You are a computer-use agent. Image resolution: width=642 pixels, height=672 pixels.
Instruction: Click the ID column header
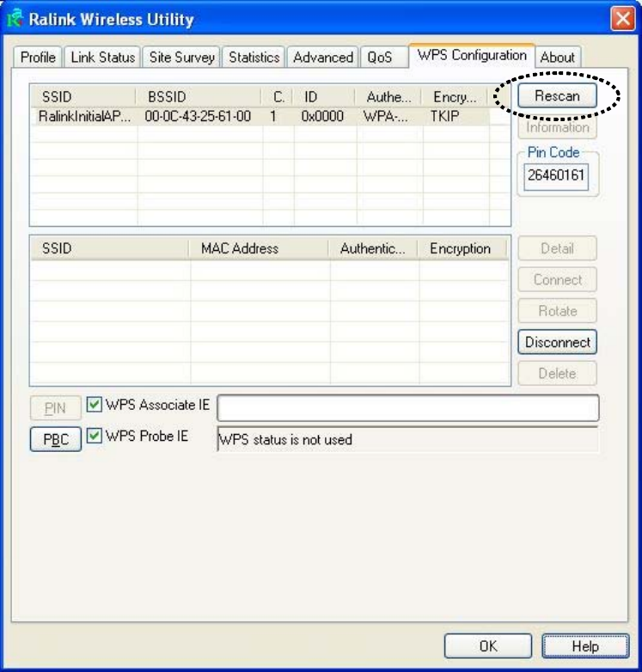[x=323, y=97]
